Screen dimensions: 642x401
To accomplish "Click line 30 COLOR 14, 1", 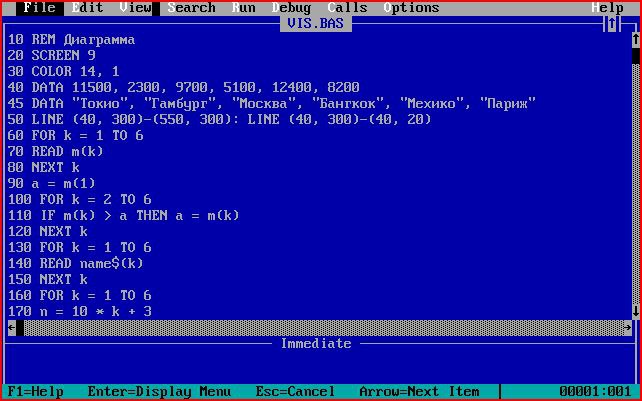I will click(63, 71).
